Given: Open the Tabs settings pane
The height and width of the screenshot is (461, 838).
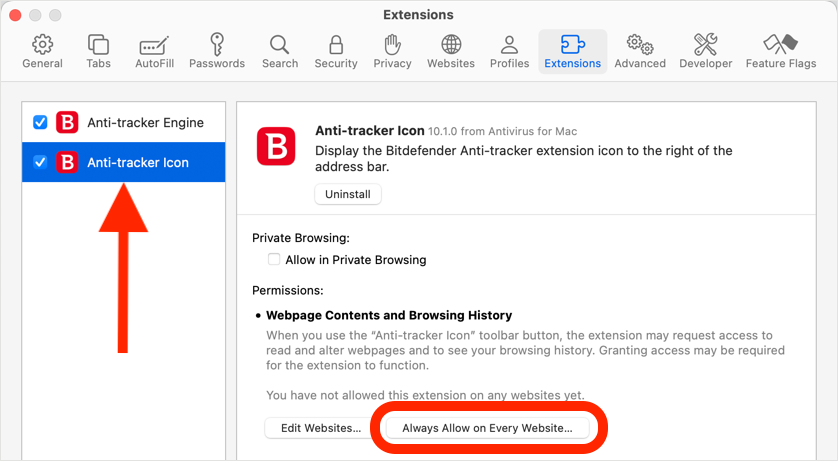Looking at the screenshot, I should tap(98, 51).
